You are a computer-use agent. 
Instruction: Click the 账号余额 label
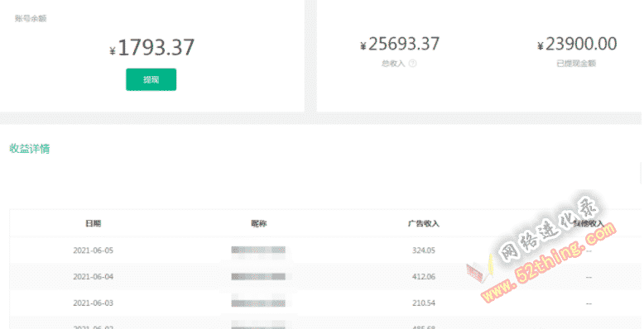click(x=31, y=18)
